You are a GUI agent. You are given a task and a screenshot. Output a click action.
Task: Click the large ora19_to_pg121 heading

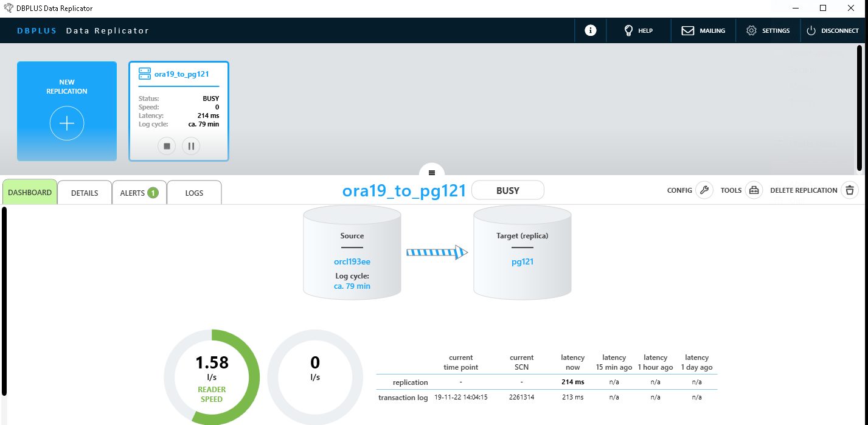coord(404,190)
